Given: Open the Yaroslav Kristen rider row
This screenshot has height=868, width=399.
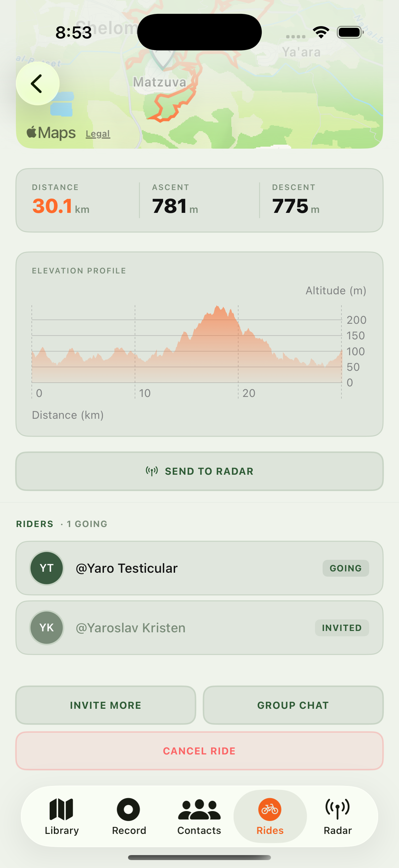Looking at the screenshot, I should point(189,628).
